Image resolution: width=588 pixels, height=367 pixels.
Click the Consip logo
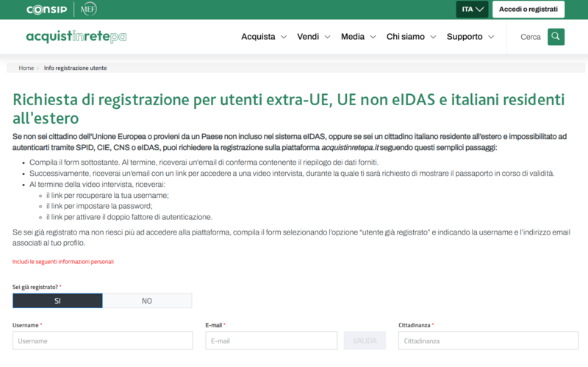pyautogui.click(x=46, y=10)
